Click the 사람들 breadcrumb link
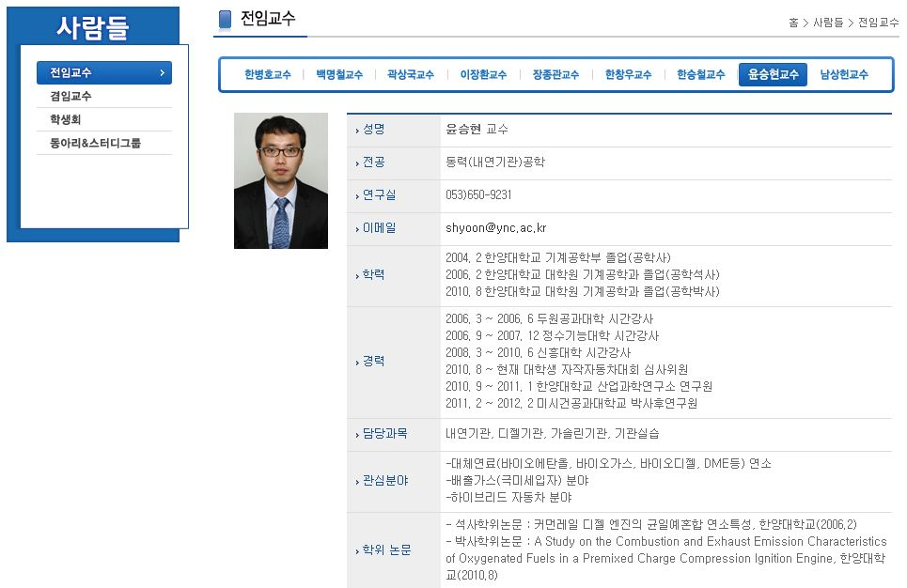Viewport: 907px width, 588px height. (828, 23)
